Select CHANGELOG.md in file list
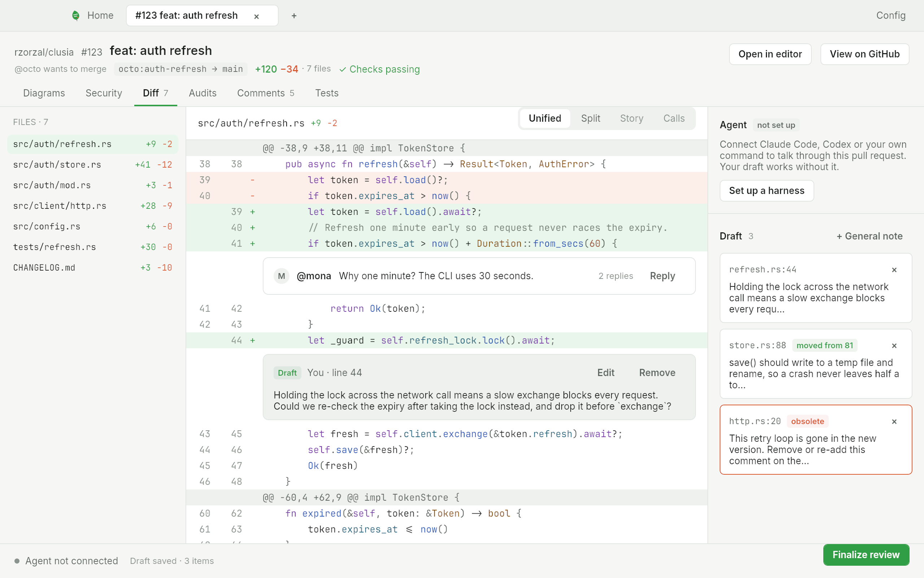This screenshot has width=924, height=578. (x=93, y=268)
